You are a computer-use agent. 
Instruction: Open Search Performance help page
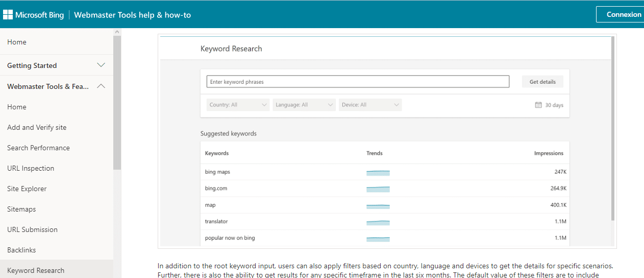tap(38, 148)
